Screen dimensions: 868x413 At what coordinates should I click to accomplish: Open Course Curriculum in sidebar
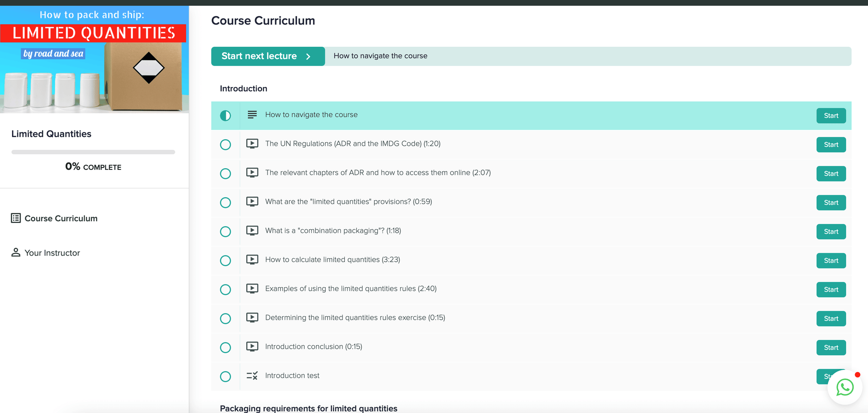61,219
